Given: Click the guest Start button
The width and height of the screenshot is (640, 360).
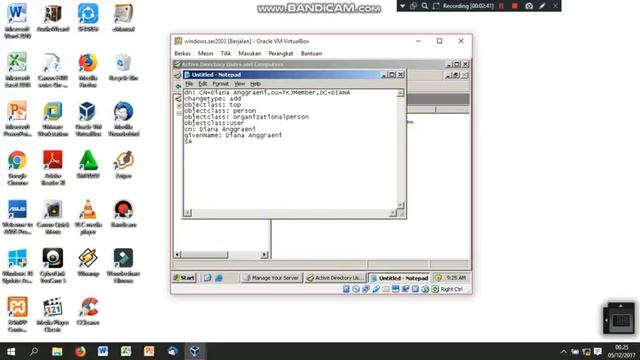Looking at the screenshot, I should click(184, 278).
